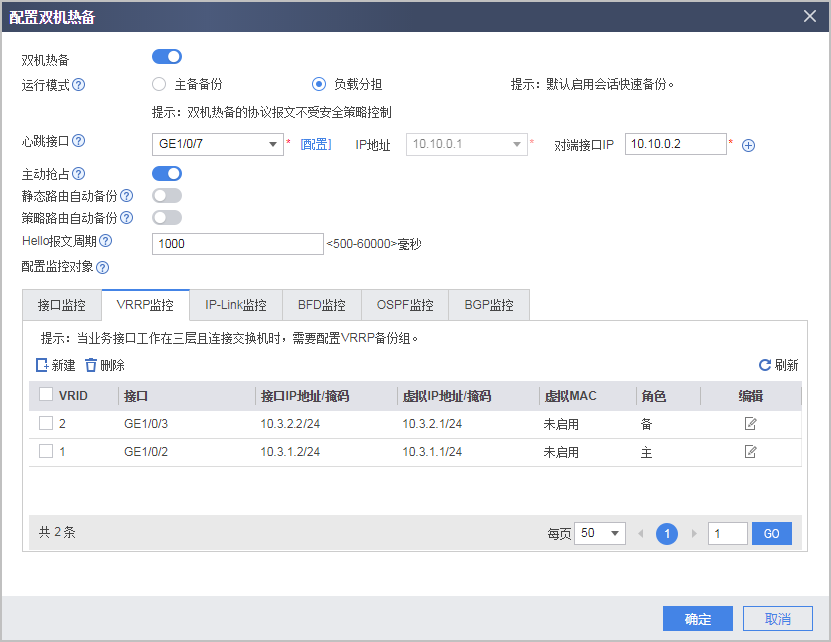Open help for 运行模式
Screen dimensions: 831x642
(x=78, y=85)
